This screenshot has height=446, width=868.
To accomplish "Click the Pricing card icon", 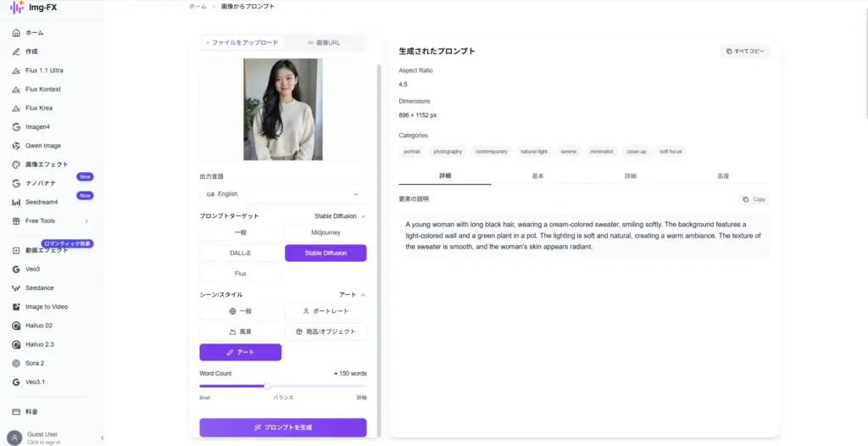I will (16, 412).
